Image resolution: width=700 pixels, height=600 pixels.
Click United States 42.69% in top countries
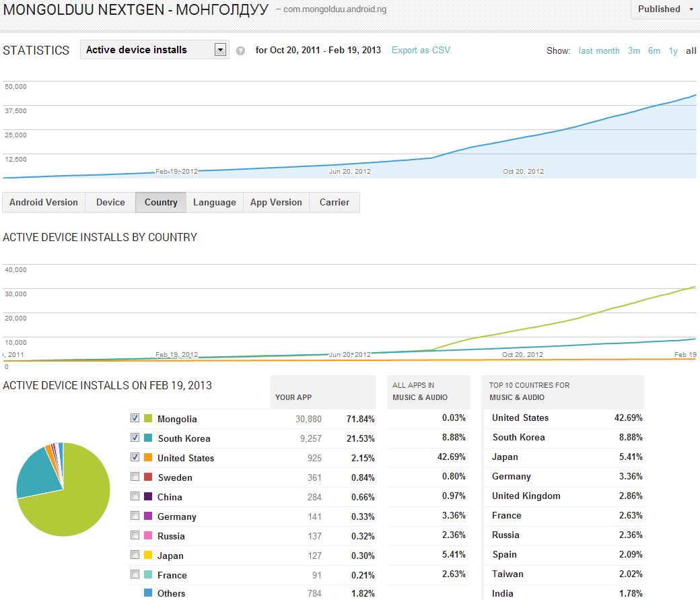pos(628,418)
